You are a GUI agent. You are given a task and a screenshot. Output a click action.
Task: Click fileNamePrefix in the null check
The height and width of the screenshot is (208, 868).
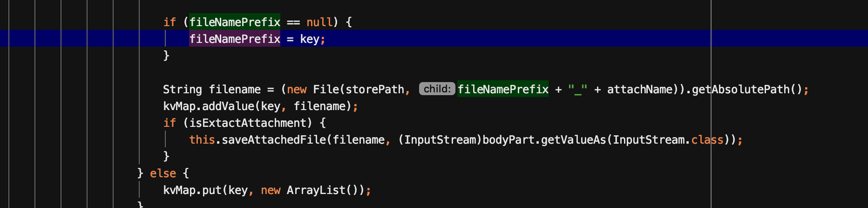coord(235,22)
